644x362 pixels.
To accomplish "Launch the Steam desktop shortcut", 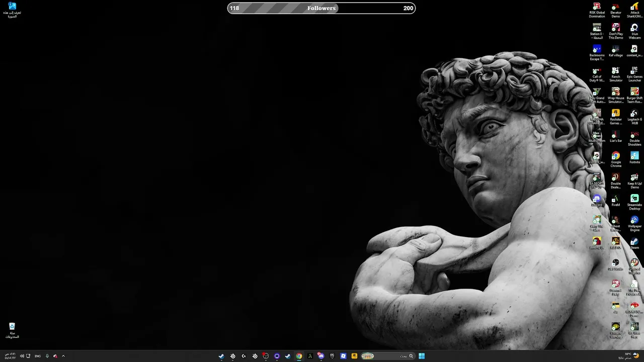I will coord(634,243).
